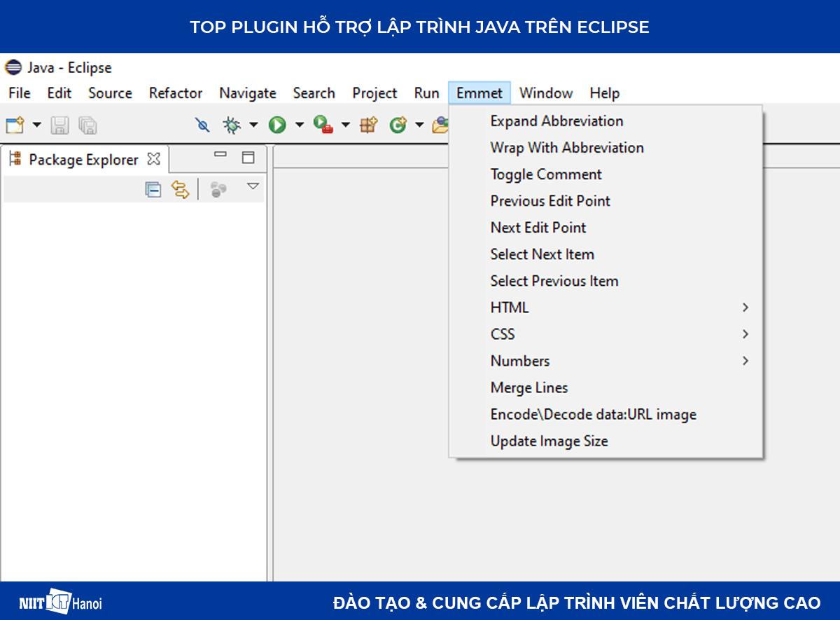The height and width of the screenshot is (620, 840).
Task: Open a new wizard from the toolbar
Action: (15, 124)
